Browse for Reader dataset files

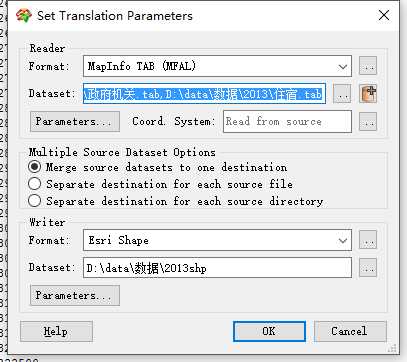tap(342, 94)
